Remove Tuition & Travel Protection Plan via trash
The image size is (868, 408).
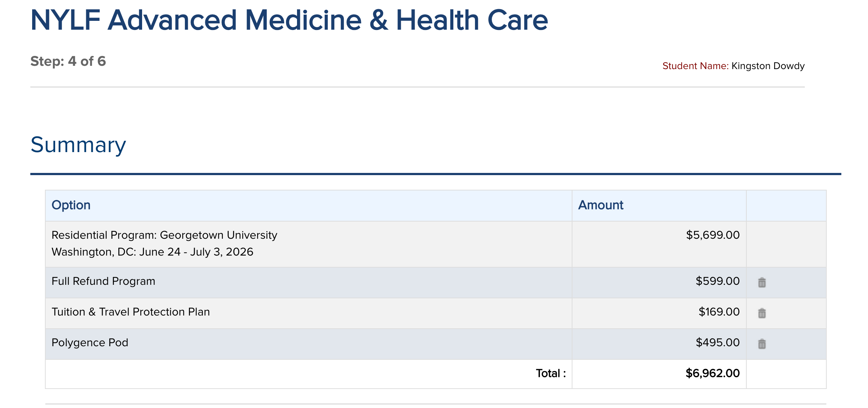click(x=762, y=313)
